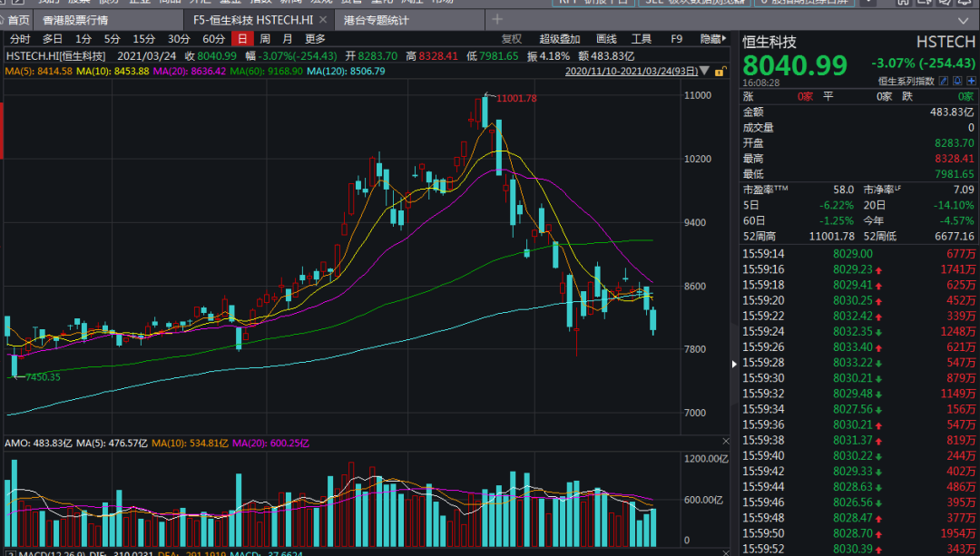Open the date range dropdown arrow
Image resolution: width=980 pixels, height=556 pixels.
click(705, 71)
